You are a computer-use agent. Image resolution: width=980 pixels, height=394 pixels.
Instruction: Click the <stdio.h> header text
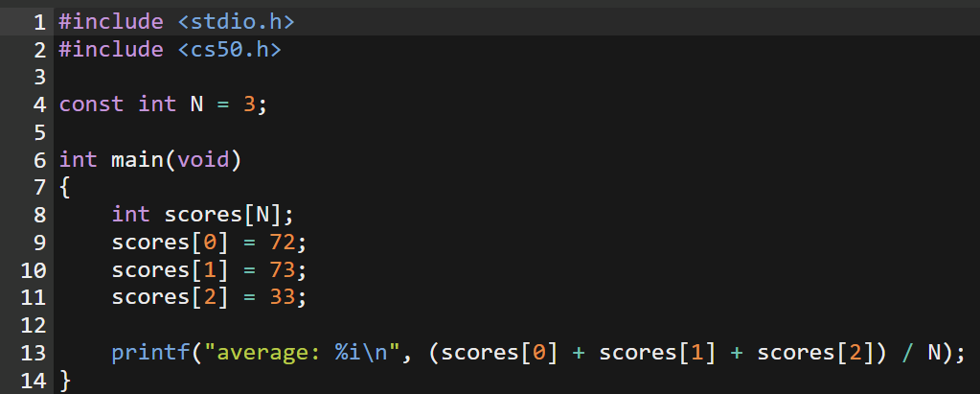237,22
